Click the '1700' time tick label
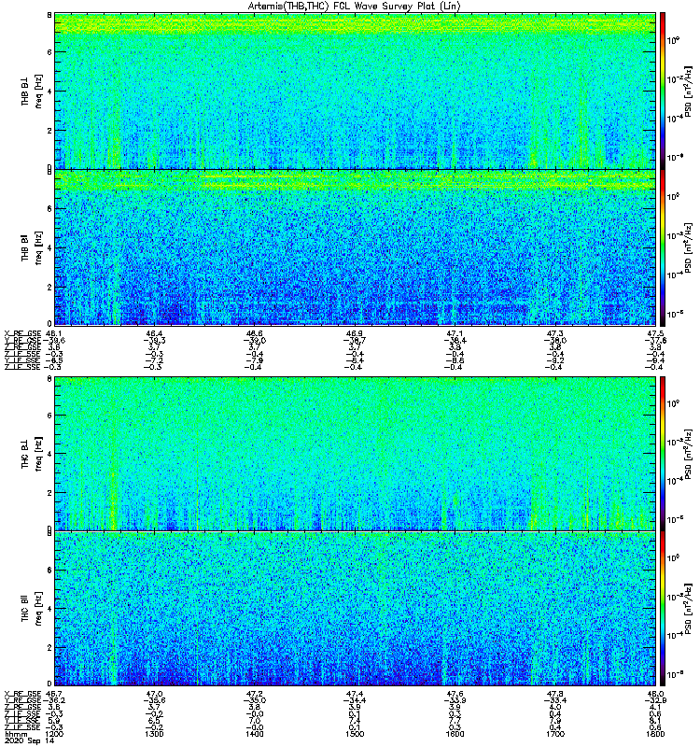Viewport: 700px width, 747px height. (x=555, y=734)
